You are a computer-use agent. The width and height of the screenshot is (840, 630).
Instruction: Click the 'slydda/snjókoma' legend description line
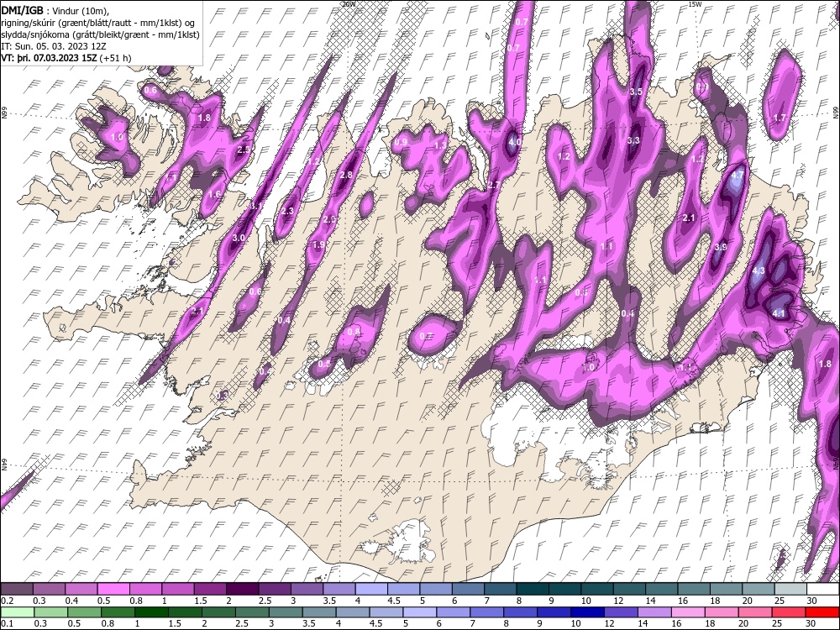pyautogui.click(x=101, y=34)
